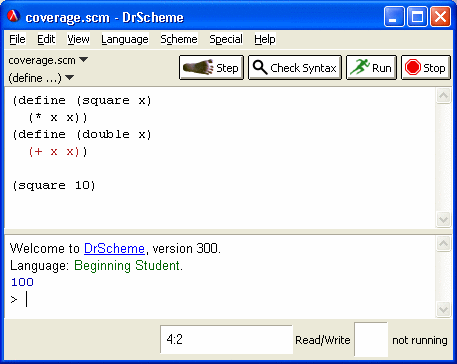Click the Beginning Student language text
This screenshot has height=364, width=457.
coord(128,266)
